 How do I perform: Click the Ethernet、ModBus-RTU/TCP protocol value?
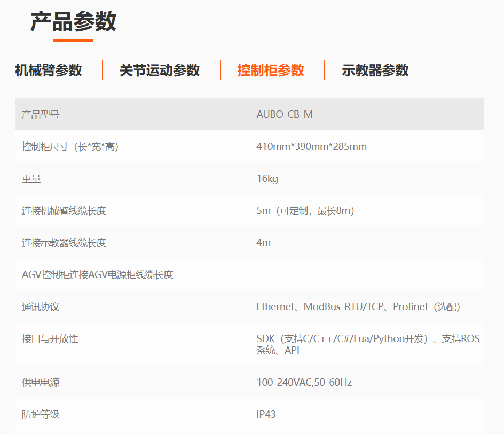tap(358, 307)
